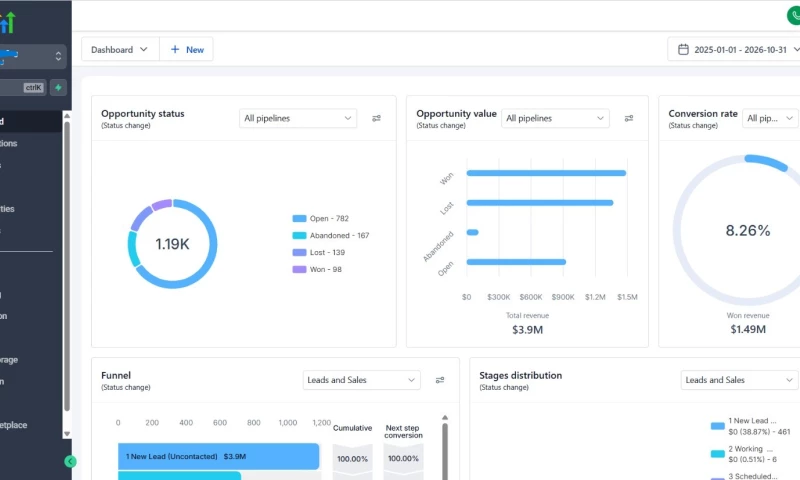
Task: Open the Opportunity value filter settings icon
Action: point(629,118)
